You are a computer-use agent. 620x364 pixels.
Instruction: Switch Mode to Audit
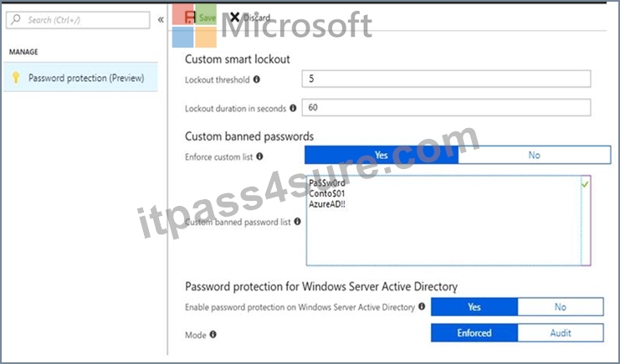561,333
